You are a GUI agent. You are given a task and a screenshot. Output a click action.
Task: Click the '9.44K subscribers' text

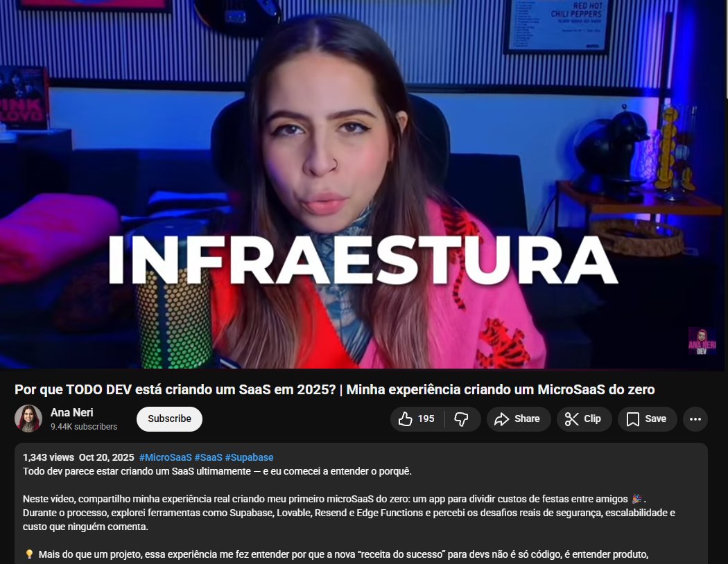(x=84, y=427)
